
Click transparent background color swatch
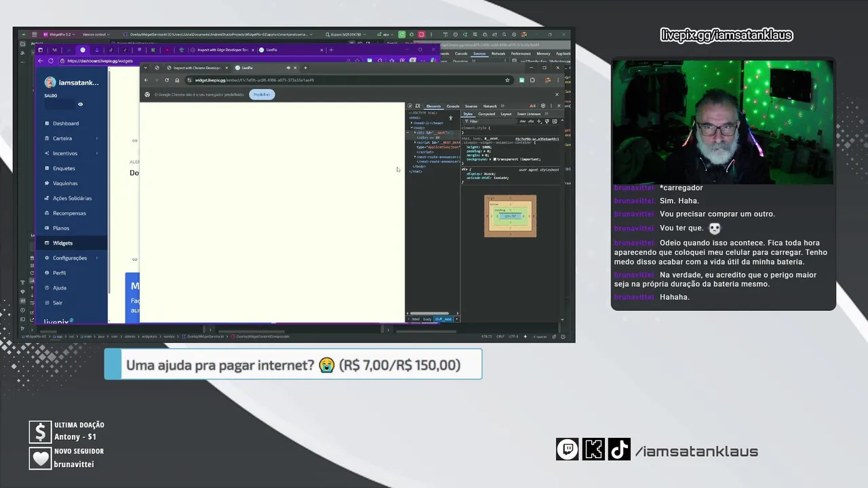click(x=495, y=159)
